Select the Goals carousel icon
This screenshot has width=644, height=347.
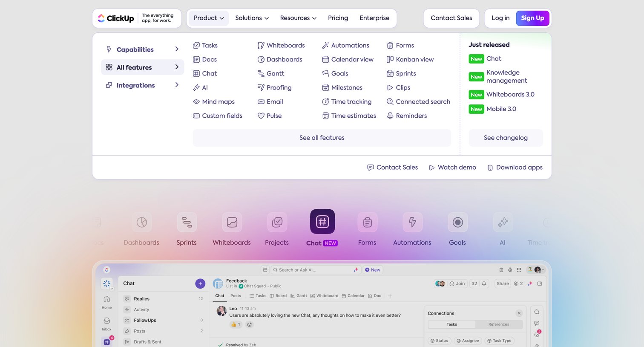[x=457, y=222]
